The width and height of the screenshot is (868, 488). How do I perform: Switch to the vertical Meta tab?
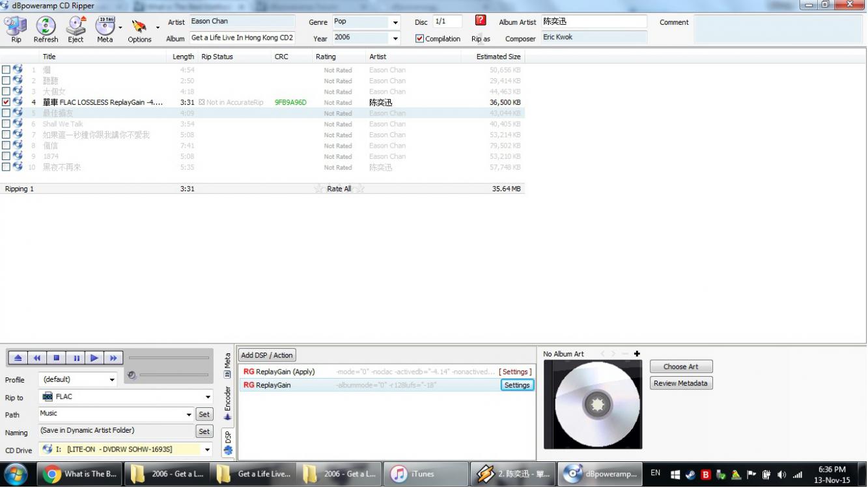click(227, 365)
